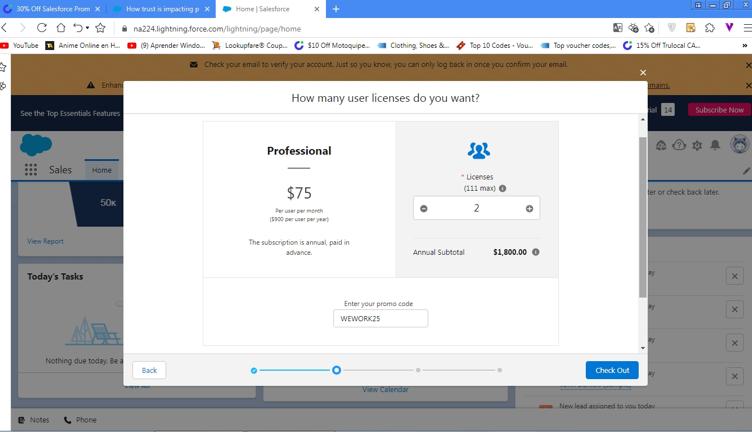Viewport: 752px width, 432px height.
Task: Open Clothing, Shoes bookmark
Action: tap(413, 46)
